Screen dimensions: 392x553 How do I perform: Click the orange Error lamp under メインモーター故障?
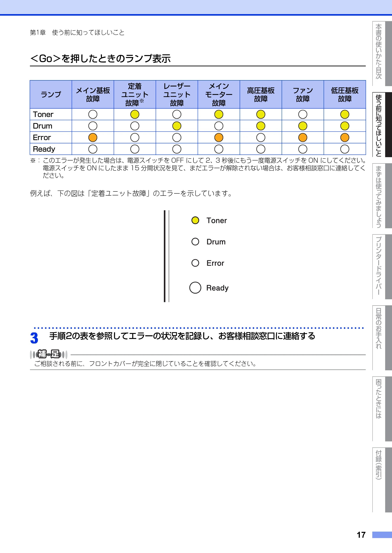pos(219,138)
